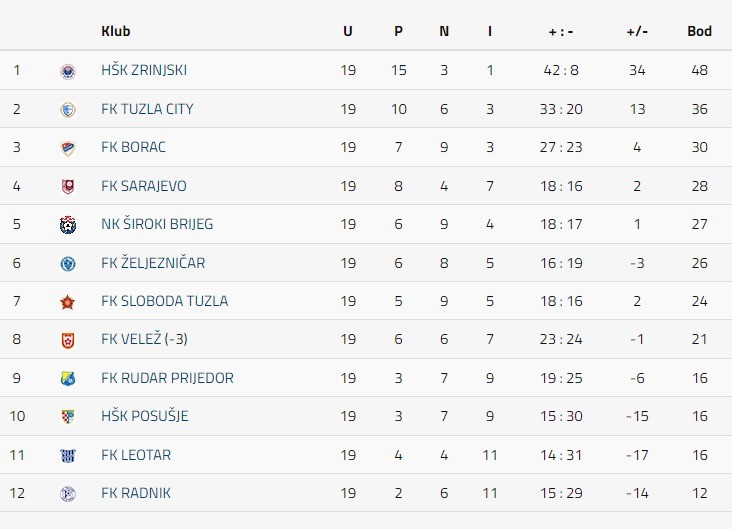Click the FK Željezničar club crest
732x529 pixels.
click(x=67, y=264)
